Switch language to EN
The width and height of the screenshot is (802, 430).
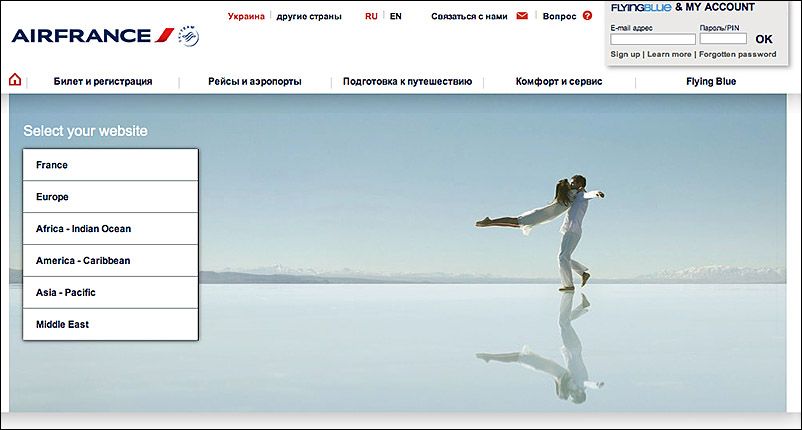(x=395, y=16)
